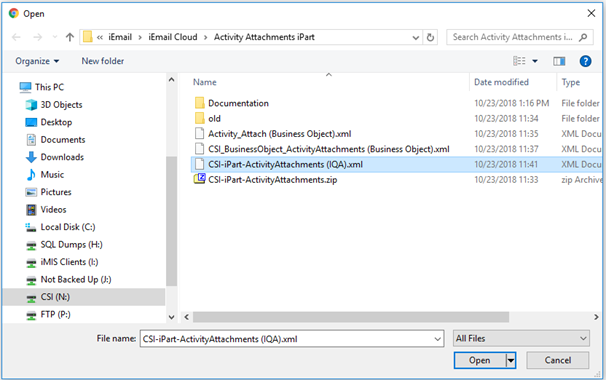Select Local Disk (C:) drive

pyautogui.click(x=68, y=227)
